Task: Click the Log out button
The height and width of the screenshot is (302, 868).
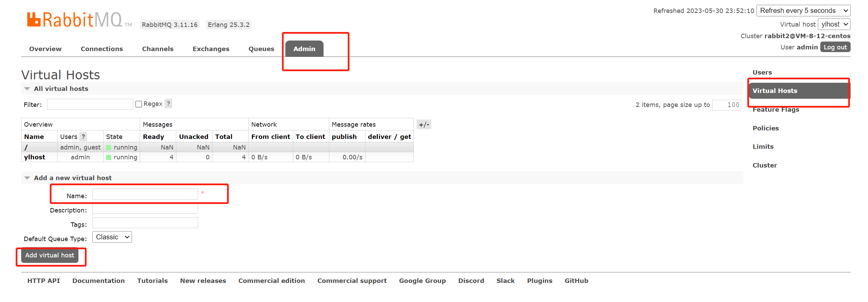Action: [x=835, y=47]
